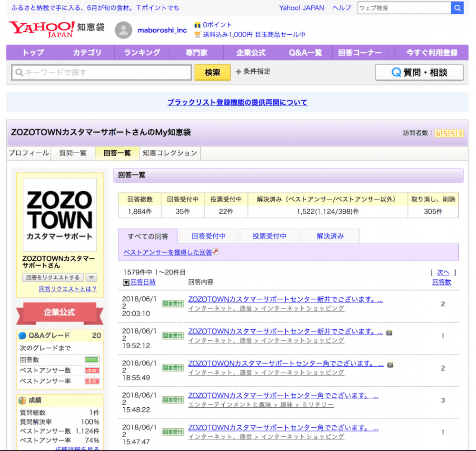
Task: Open the answer posted at 19:52:12
Action: 285,332
